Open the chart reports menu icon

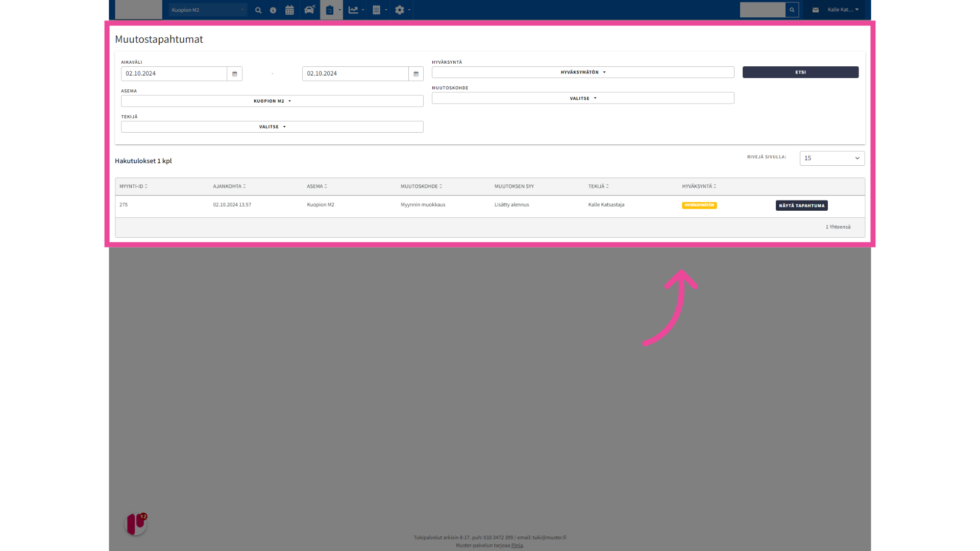356,10
